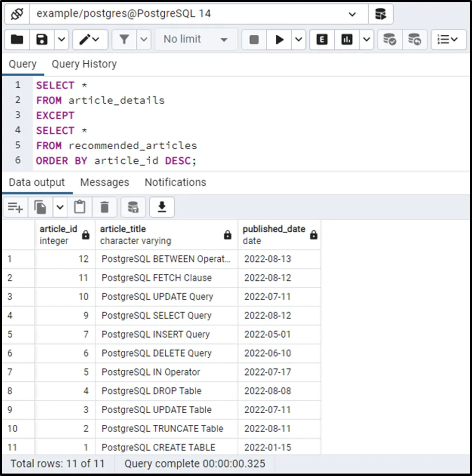
Task: Open the execute options dropdown arrow
Action: click(x=299, y=40)
